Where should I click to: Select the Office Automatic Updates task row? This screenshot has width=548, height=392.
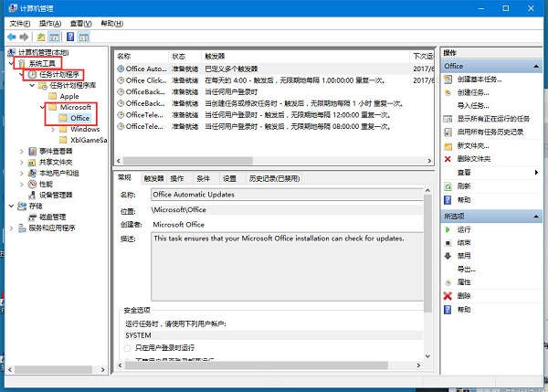[146, 69]
